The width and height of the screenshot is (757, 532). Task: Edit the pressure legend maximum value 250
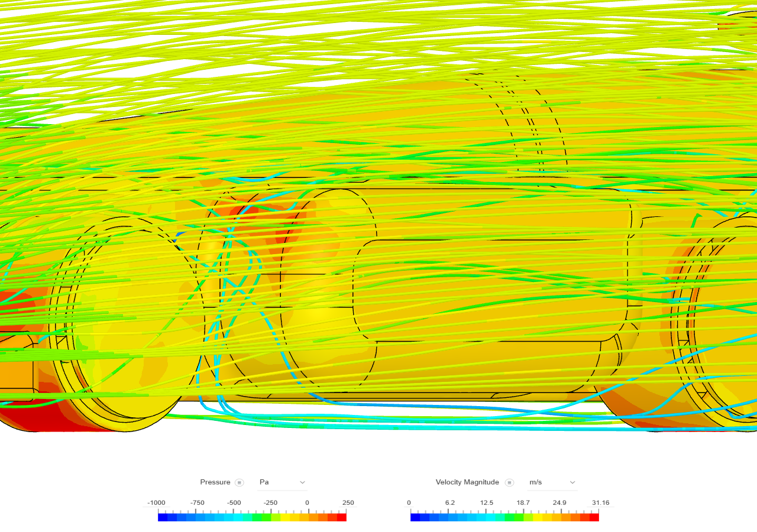point(348,503)
